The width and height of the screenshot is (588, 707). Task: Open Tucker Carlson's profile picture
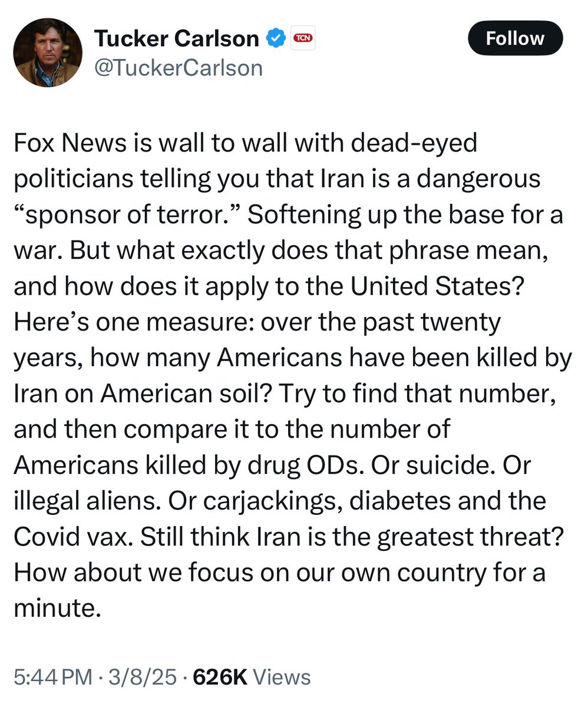pyautogui.click(x=48, y=52)
